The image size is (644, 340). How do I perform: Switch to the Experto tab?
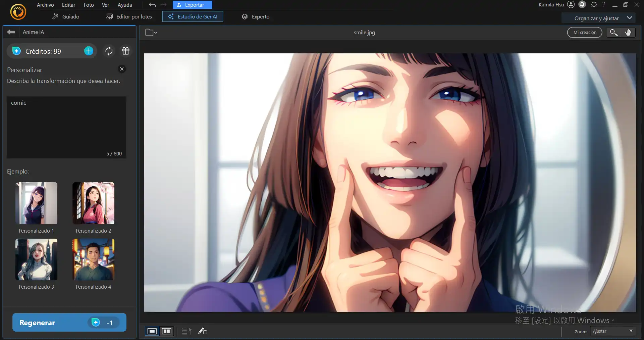256,16
